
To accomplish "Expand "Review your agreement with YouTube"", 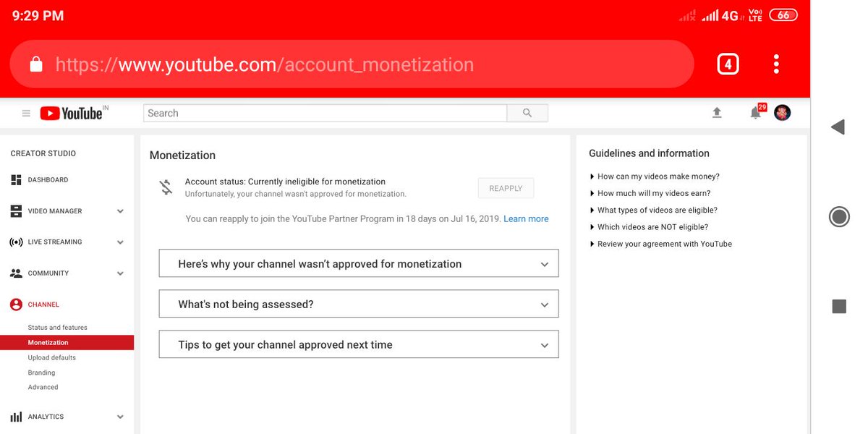I will [661, 244].
